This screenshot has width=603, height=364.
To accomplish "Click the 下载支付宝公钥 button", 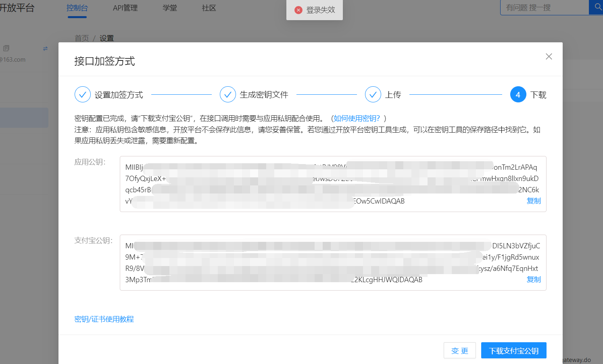I will tap(513, 350).
